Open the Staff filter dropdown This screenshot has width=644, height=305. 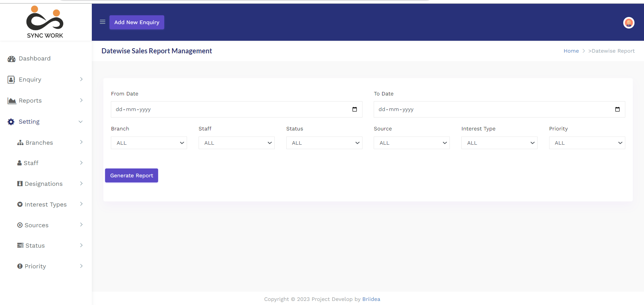click(237, 143)
